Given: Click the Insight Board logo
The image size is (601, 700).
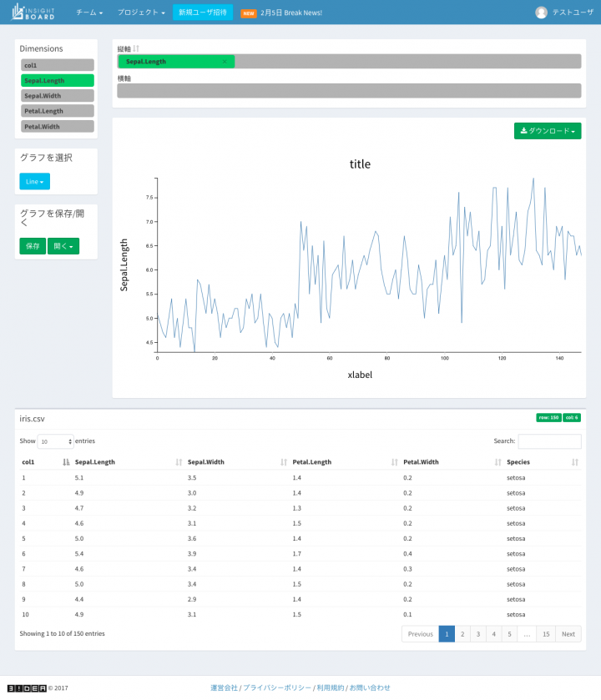Looking at the screenshot, I should (33, 13).
